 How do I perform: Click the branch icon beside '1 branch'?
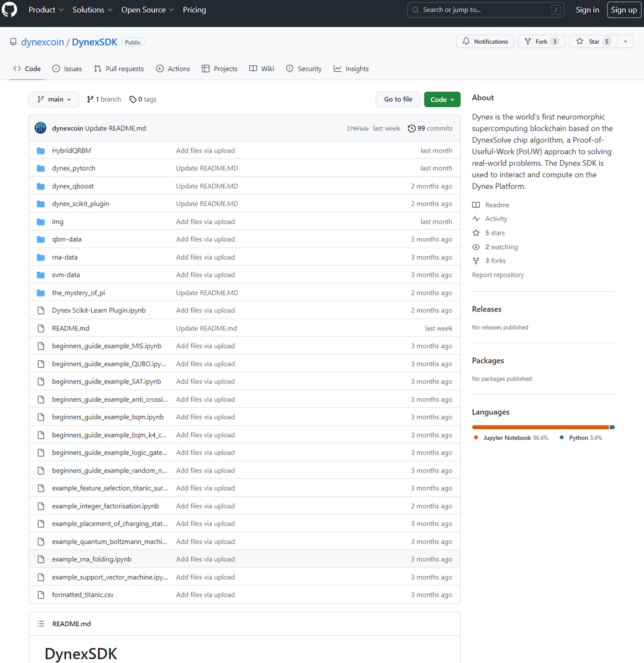tap(90, 99)
